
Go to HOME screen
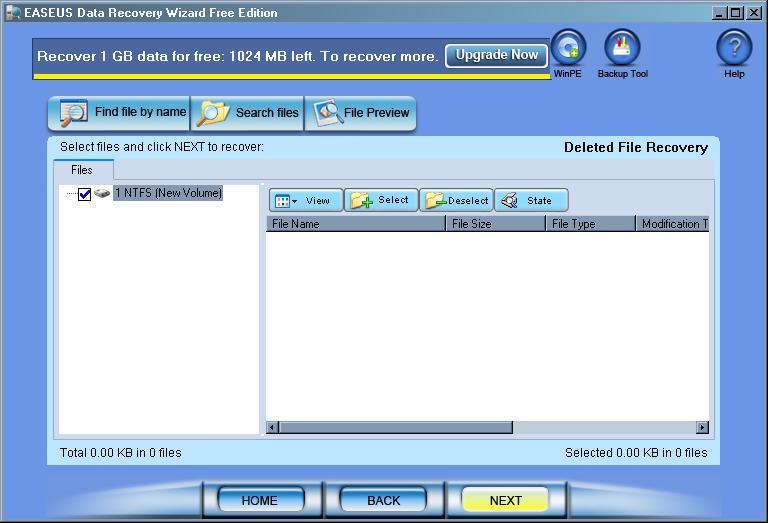pos(260,500)
